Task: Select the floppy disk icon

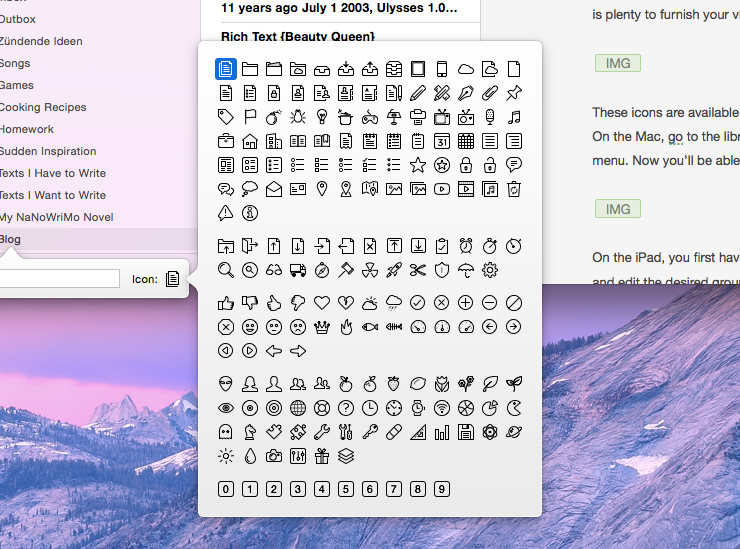Action: click(466, 432)
